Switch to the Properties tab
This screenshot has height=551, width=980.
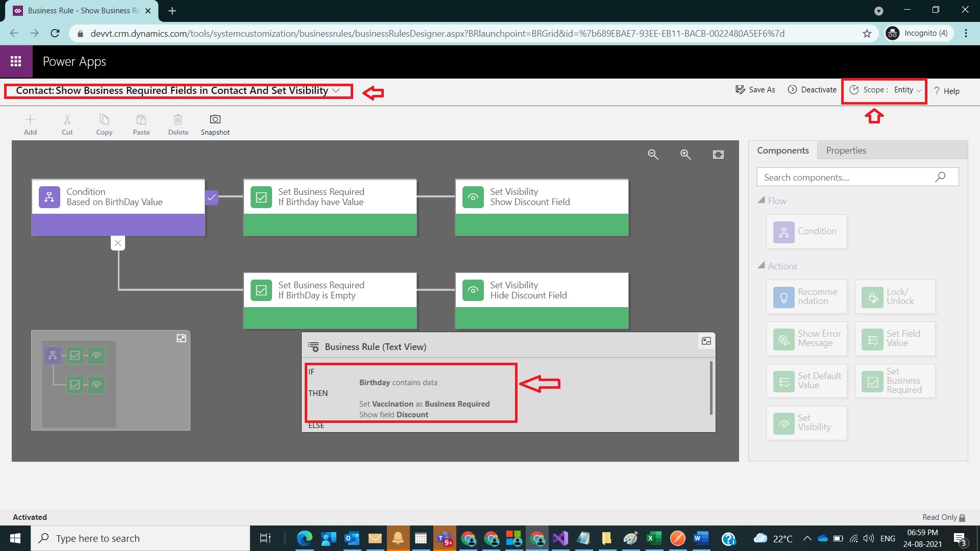[846, 151]
